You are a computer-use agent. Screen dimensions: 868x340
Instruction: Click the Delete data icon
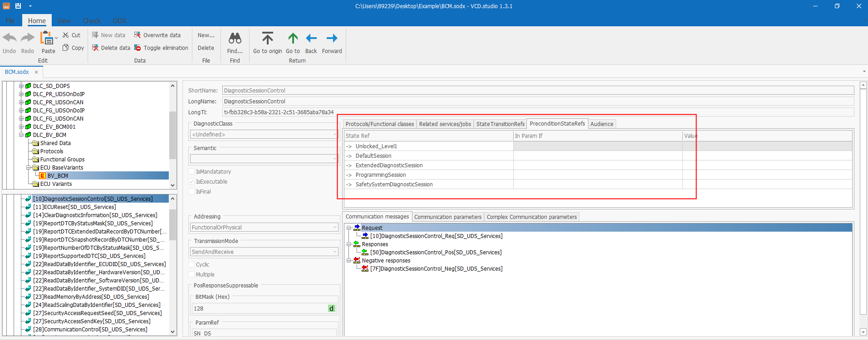point(95,48)
